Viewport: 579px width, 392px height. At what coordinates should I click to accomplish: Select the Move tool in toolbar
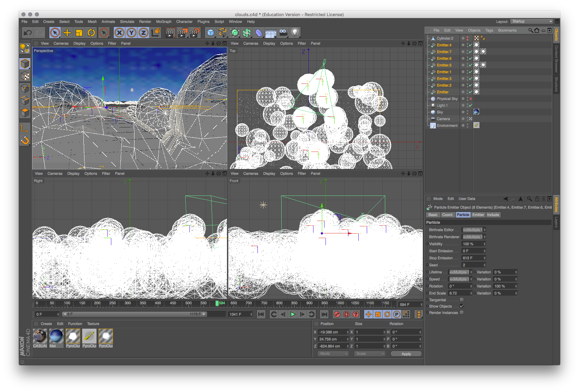[67, 33]
